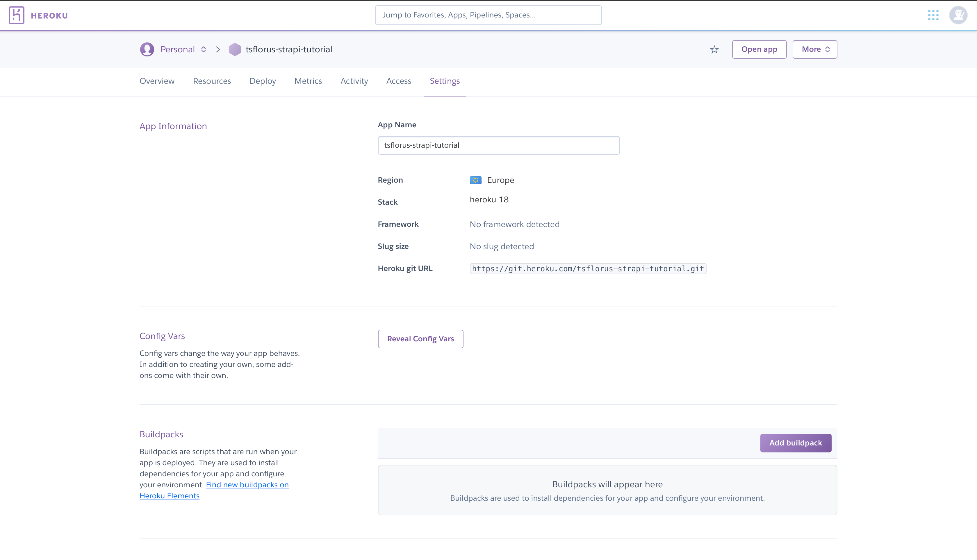Click the heroku-18 stack value
Viewport: 977px width, 560px height.
pyautogui.click(x=489, y=200)
